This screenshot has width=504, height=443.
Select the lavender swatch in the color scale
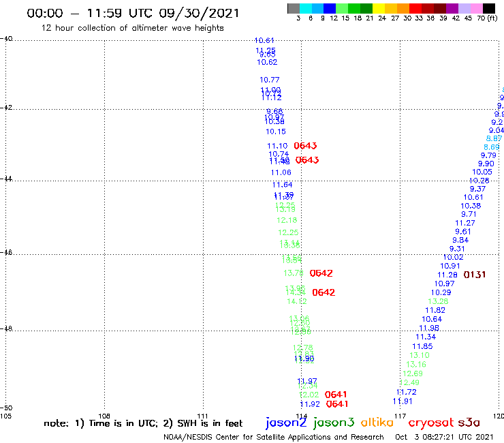[464, 8]
